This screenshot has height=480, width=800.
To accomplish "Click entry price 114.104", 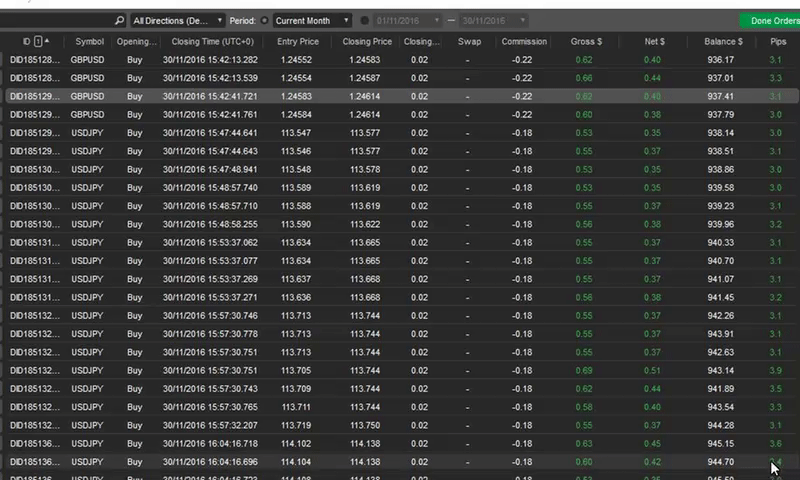I will tap(296, 462).
